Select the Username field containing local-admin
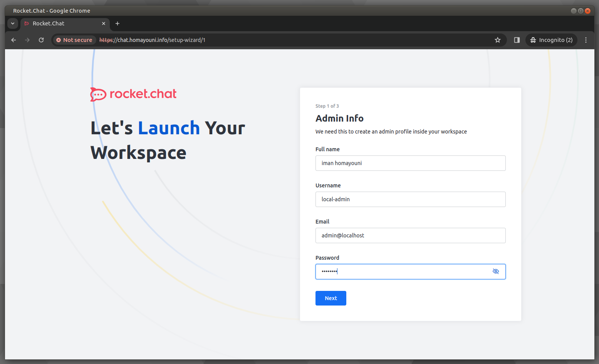 410,199
